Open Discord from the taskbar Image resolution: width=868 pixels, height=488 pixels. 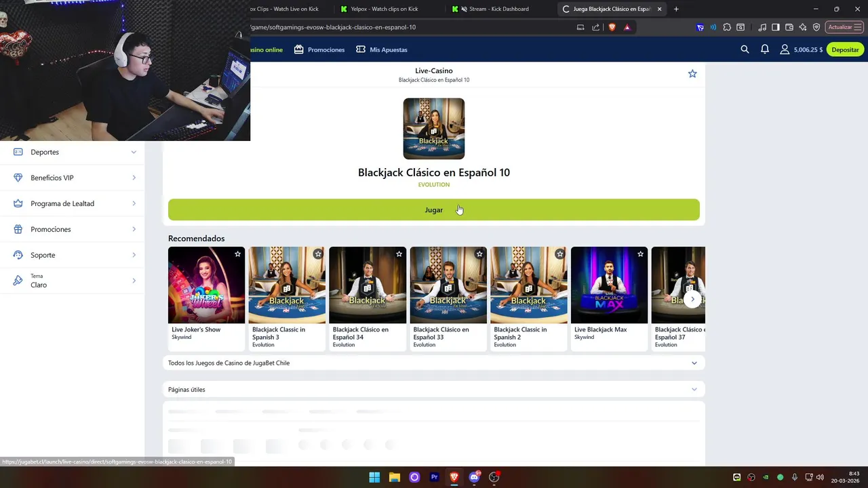[474, 477]
